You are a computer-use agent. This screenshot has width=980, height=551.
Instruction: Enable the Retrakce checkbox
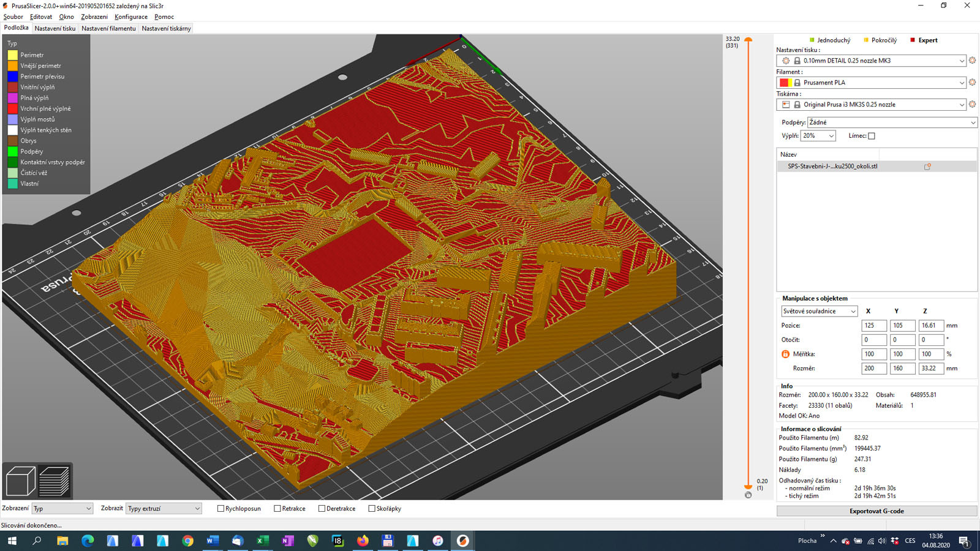[x=277, y=509]
